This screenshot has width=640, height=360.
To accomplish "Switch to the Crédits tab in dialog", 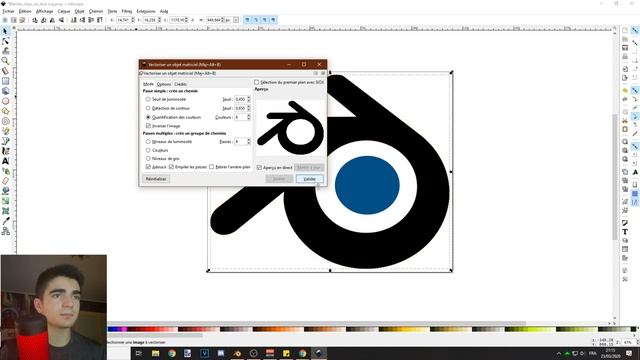I will point(180,84).
